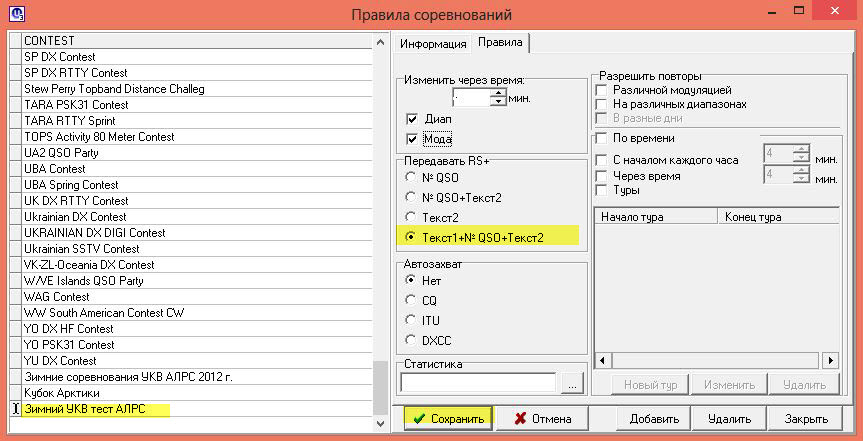Toggle the Диап checkbox
Image resolution: width=863 pixels, height=441 pixels.
412,119
